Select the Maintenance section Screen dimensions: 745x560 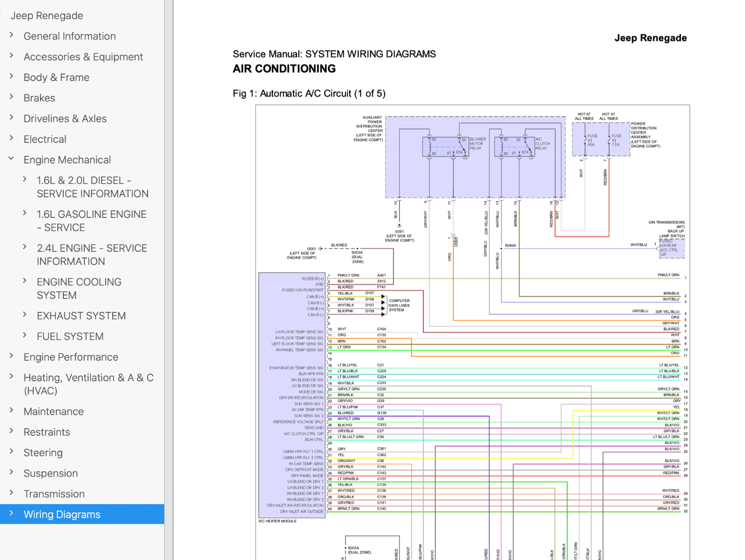coord(54,412)
